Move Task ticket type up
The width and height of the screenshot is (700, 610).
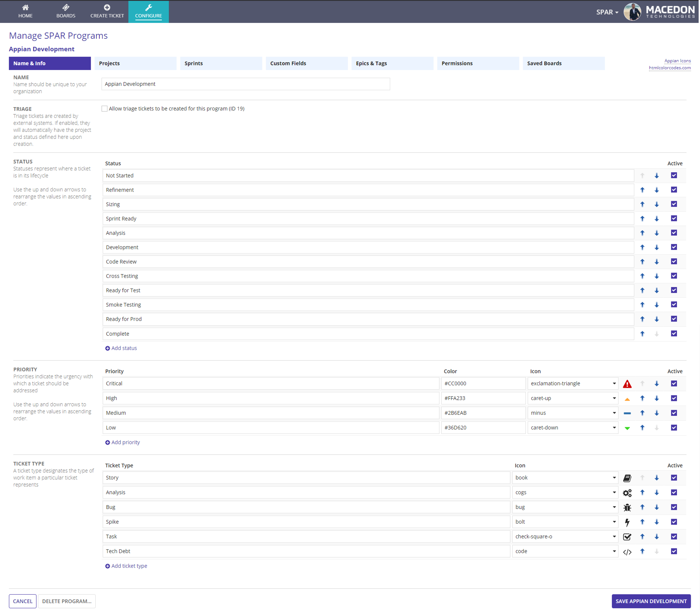642,536
